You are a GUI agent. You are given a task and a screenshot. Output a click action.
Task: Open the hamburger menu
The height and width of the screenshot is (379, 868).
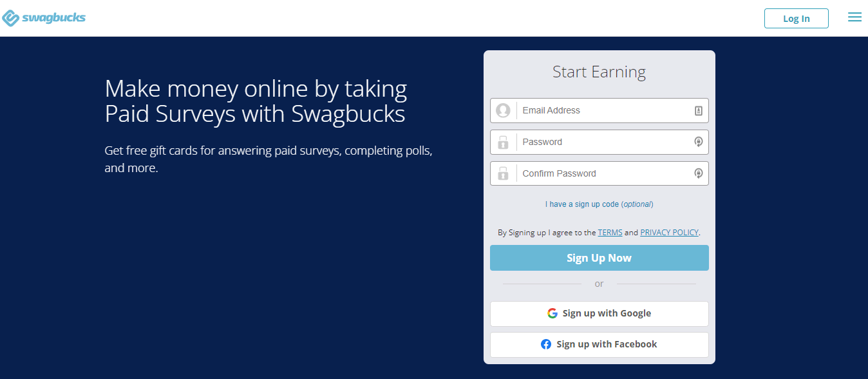tap(854, 17)
